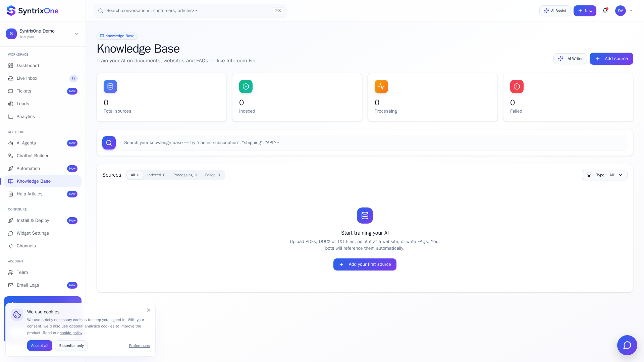Open the Type: All filter dropdown
Screen dimensions: 644x362
click(604, 175)
